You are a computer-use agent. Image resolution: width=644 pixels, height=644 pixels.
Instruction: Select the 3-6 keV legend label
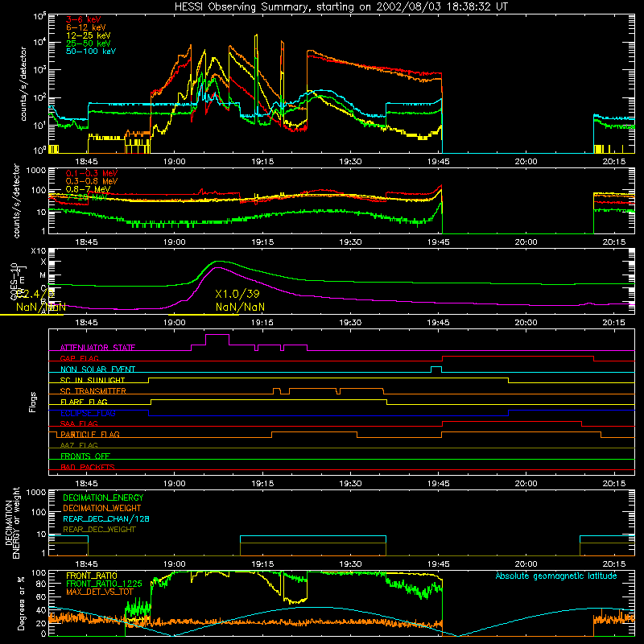(84, 19)
